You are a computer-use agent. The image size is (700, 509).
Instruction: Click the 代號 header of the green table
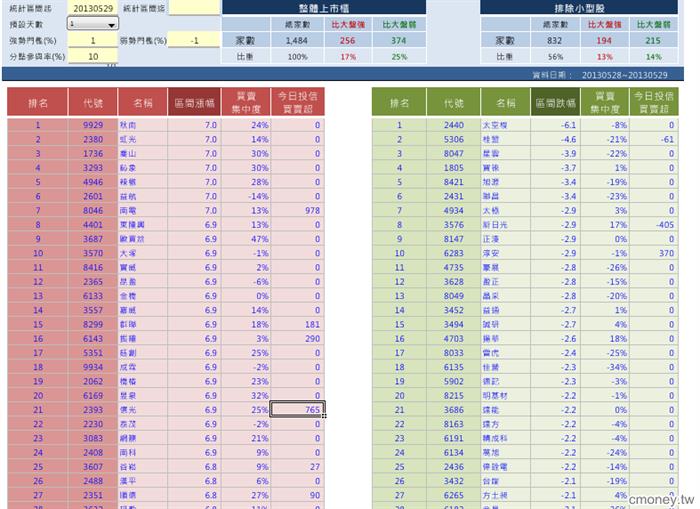[x=454, y=103]
